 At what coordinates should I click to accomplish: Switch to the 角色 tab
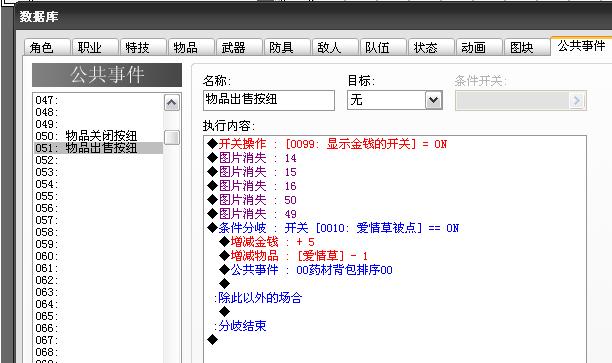pyautogui.click(x=47, y=48)
